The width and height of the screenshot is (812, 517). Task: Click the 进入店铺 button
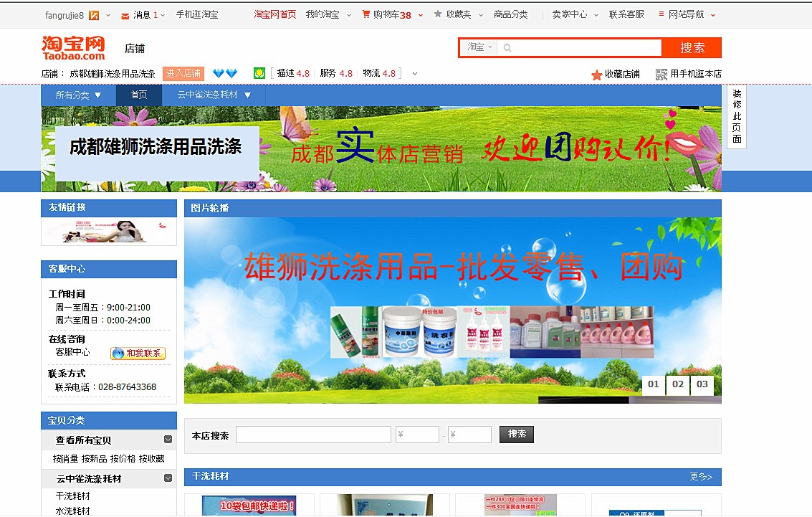183,73
